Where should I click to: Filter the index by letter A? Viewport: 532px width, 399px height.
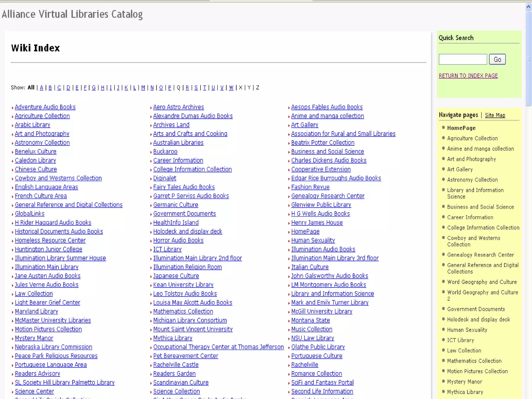(41, 88)
